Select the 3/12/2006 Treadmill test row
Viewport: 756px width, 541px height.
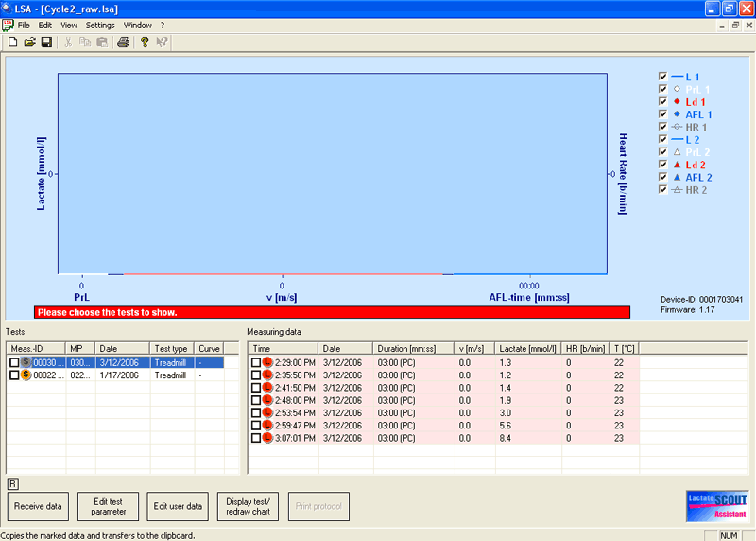(123, 362)
